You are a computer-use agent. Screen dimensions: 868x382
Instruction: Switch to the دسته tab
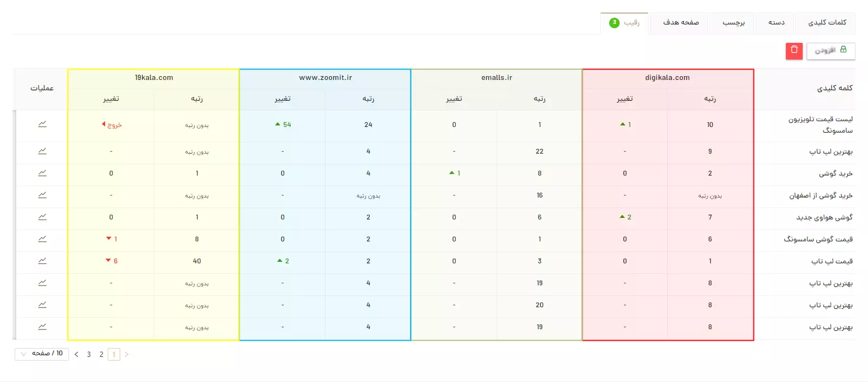[776, 22]
